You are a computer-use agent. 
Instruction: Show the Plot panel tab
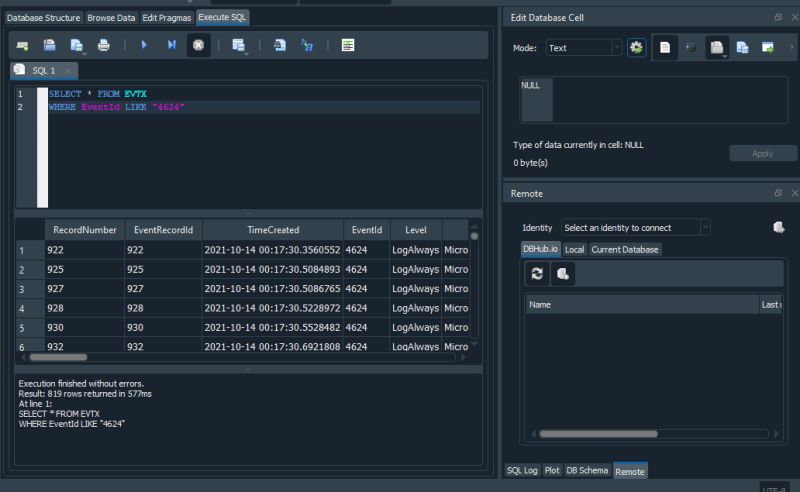click(x=552, y=471)
